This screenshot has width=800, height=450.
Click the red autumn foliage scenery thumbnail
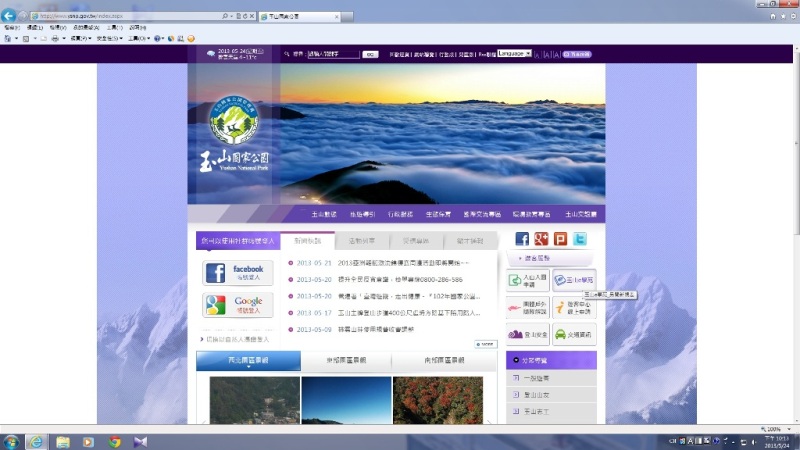[x=438, y=400]
